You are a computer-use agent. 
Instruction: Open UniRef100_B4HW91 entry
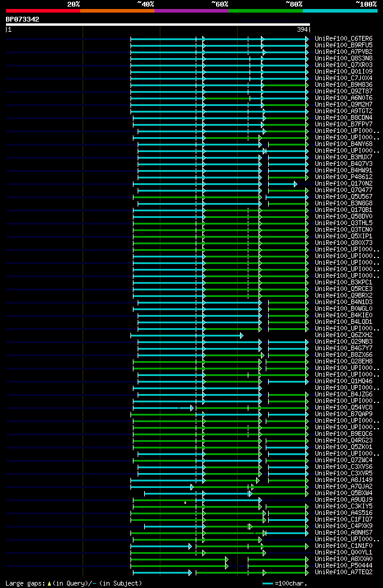click(x=344, y=170)
